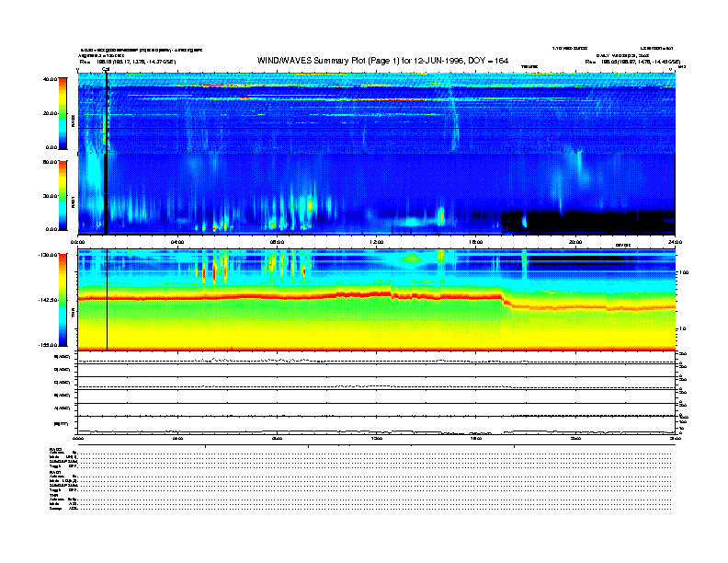Click the WIND/WAVES Summary Plot title

(x=382, y=61)
